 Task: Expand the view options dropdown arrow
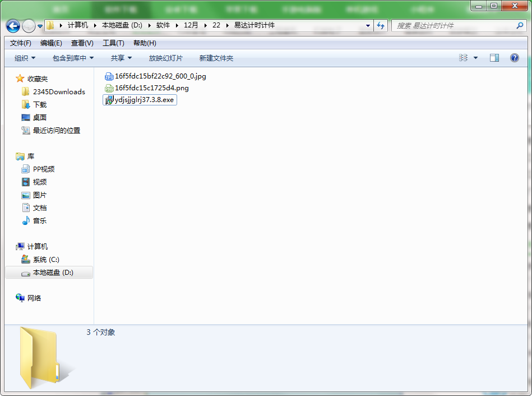(476, 58)
